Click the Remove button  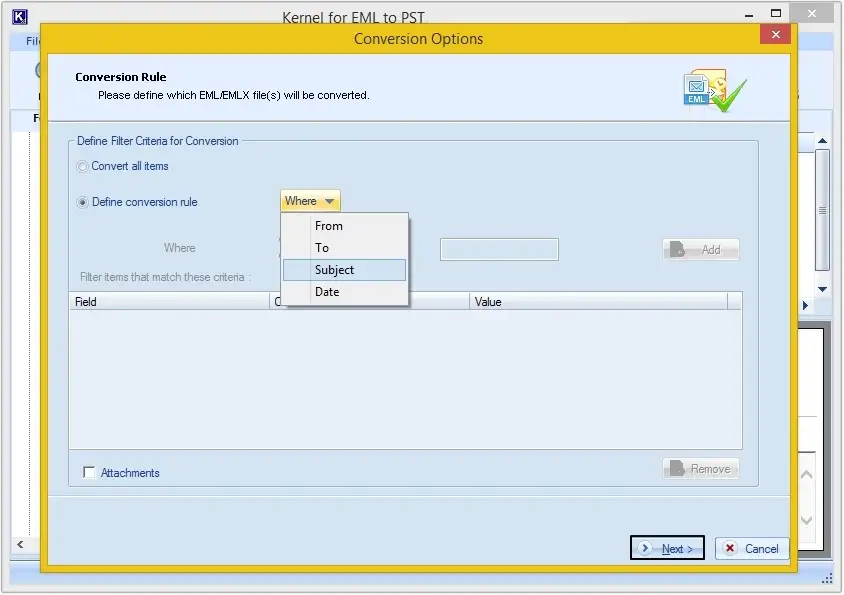[701, 469]
